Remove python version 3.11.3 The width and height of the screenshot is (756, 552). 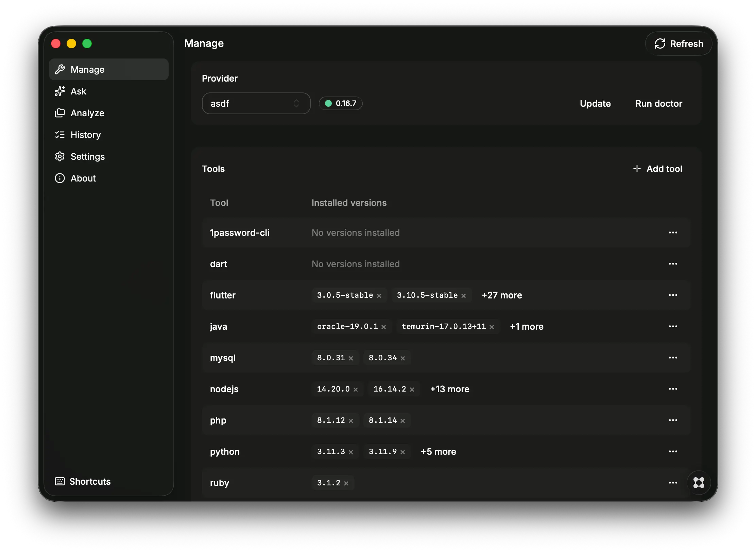(351, 452)
